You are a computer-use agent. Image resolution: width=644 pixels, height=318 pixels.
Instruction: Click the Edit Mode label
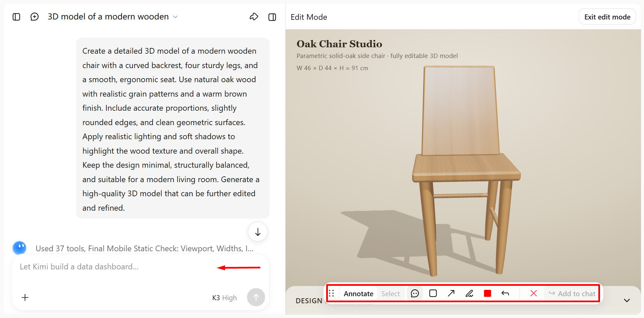[x=309, y=17]
